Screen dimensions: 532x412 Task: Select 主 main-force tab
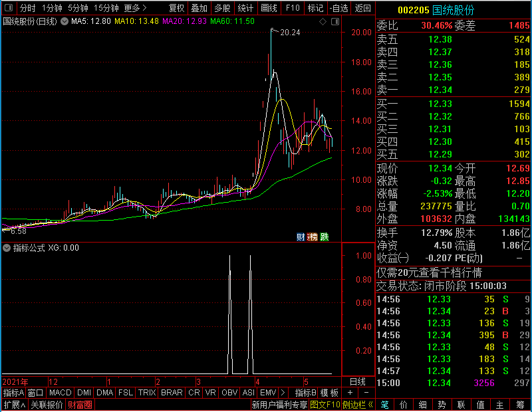tap(500, 405)
